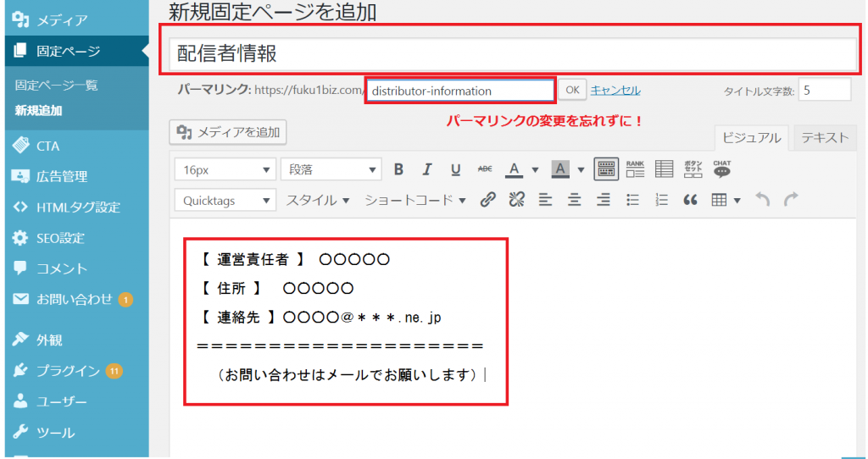Open プラグイン in the sidebar
The width and height of the screenshot is (868, 459).
point(76,371)
